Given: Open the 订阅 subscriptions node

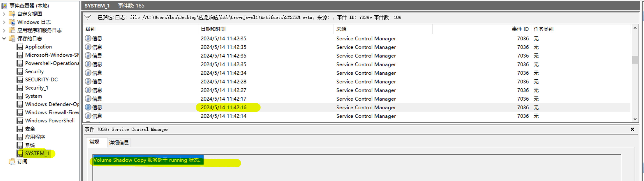Looking at the screenshot, I should pos(22,162).
